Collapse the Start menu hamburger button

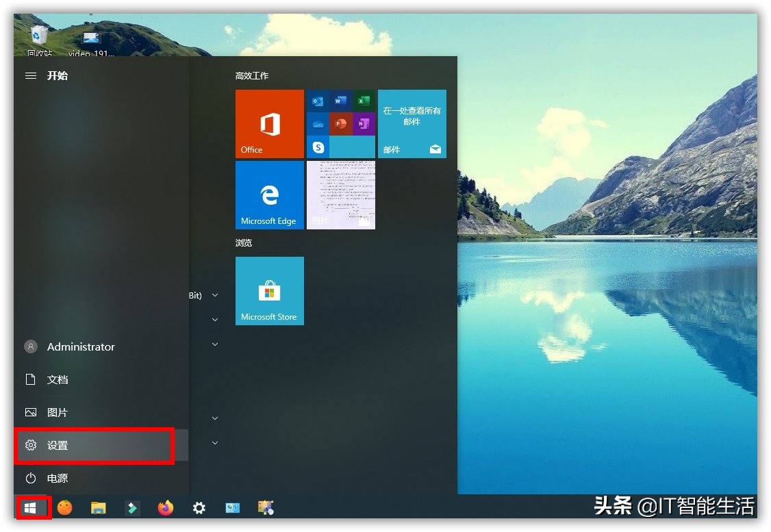(31, 76)
